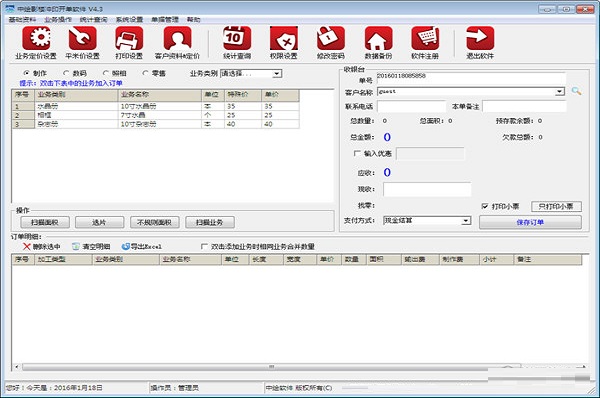
Task: Click 操作员:管理员 status bar entry
Action: [x=174, y=388]
